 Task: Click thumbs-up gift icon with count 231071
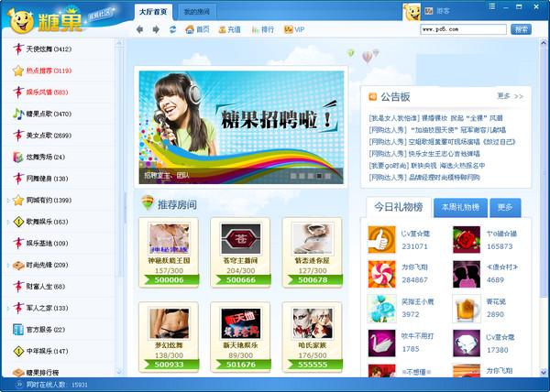point(381,240)
